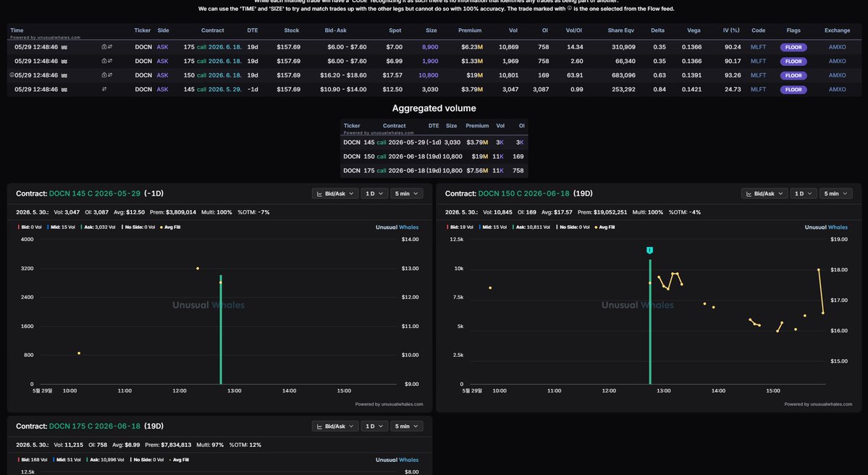Click the small icon beside timestamp in 1,900-size row

64,62
